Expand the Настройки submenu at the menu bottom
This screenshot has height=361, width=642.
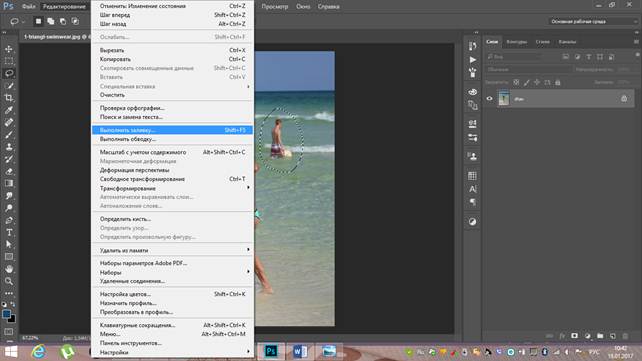172,352
